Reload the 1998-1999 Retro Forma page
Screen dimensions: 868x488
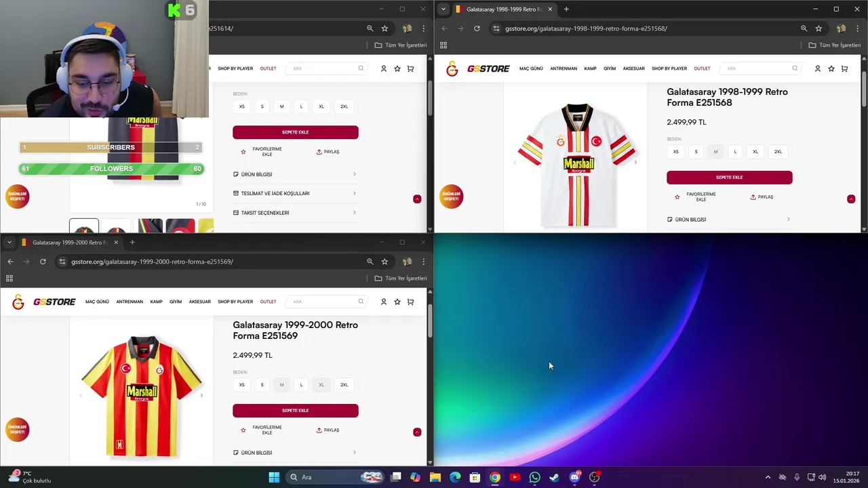[x=477, y=28]
